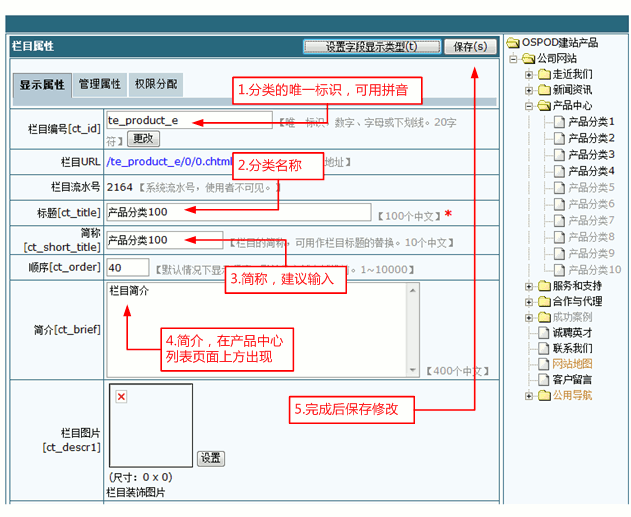Open the 权限分配 tab
Viewport: 631px width, 517px height.
[156, 85]
